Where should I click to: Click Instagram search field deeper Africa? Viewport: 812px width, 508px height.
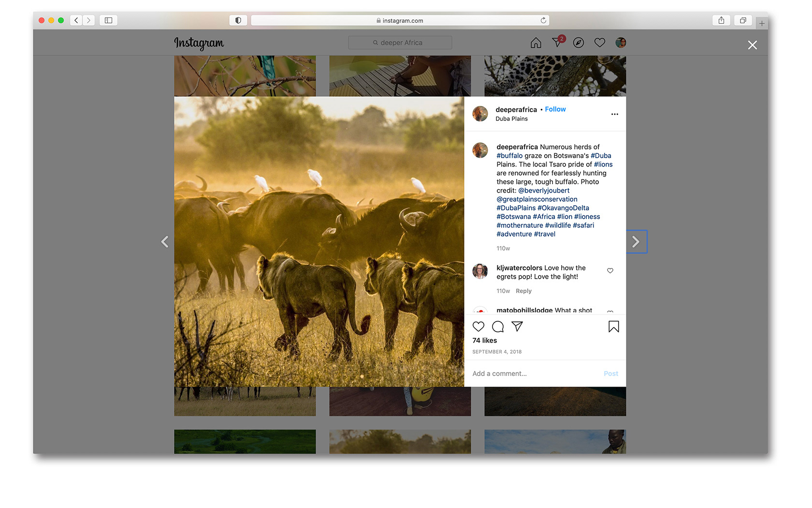(x=400, y=43)
